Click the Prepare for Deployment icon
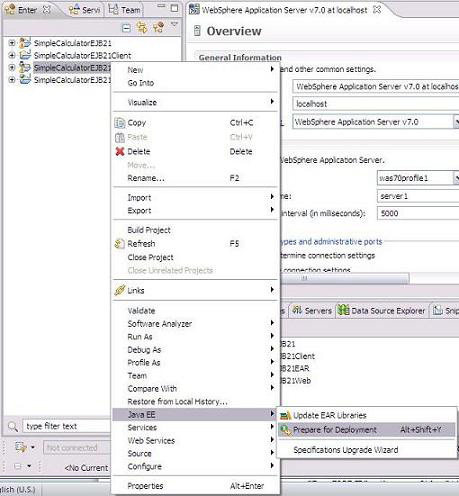This screenshot has height=496, width=459. pos(286,430)
